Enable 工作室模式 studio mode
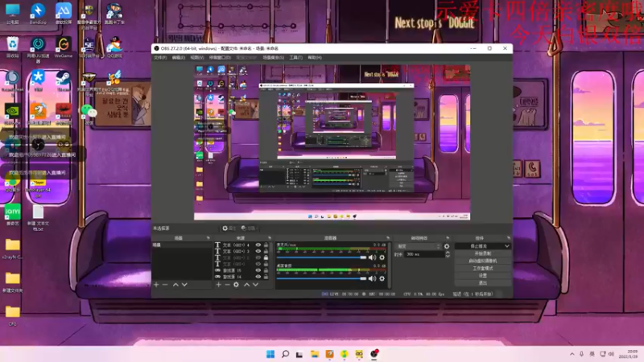Image resolution: width=644 pixels, height=362 pixels. (x=482, y=269)
